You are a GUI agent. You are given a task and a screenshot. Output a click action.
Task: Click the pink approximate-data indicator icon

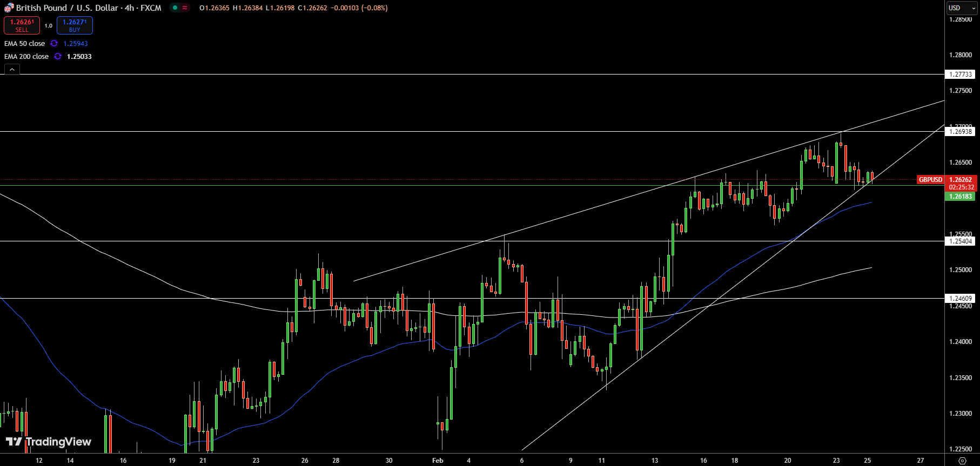tap(185, 8)
